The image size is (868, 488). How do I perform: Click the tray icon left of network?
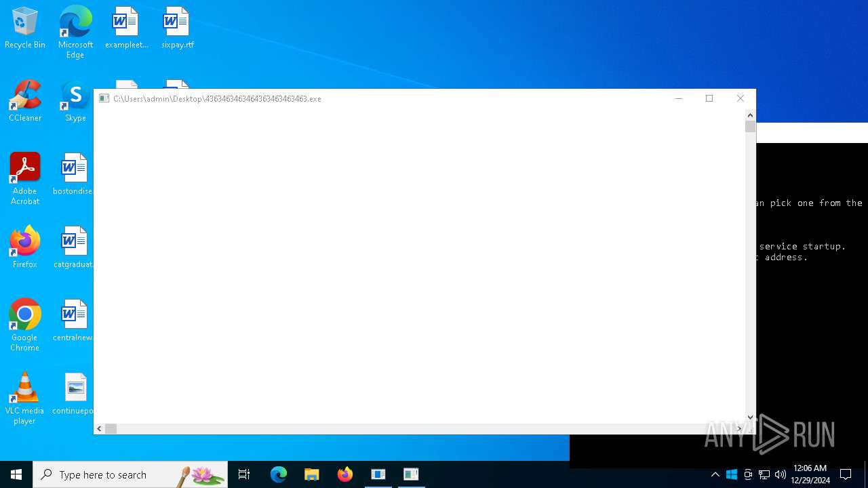coord(748,474)
